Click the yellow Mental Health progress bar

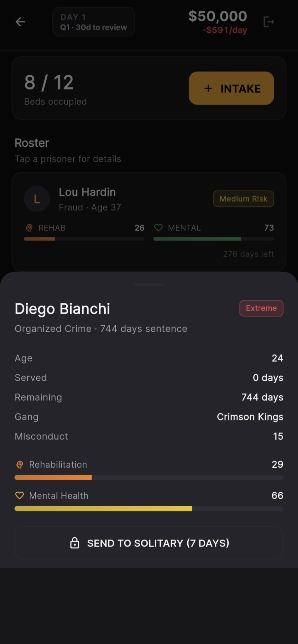[149, 508]
